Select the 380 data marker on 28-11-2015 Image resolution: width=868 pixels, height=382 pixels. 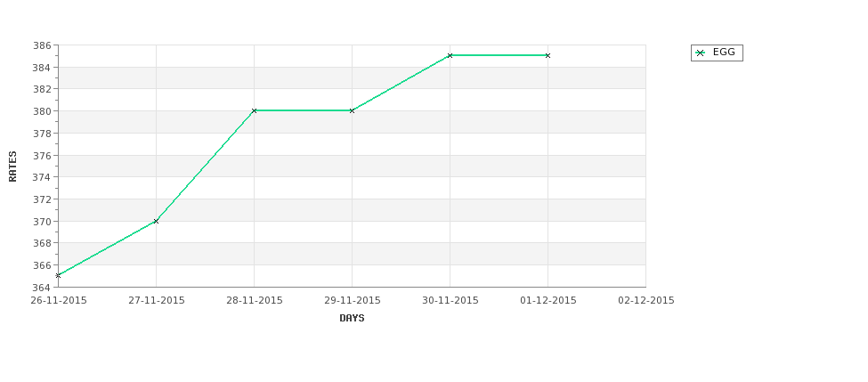[254, 110]
